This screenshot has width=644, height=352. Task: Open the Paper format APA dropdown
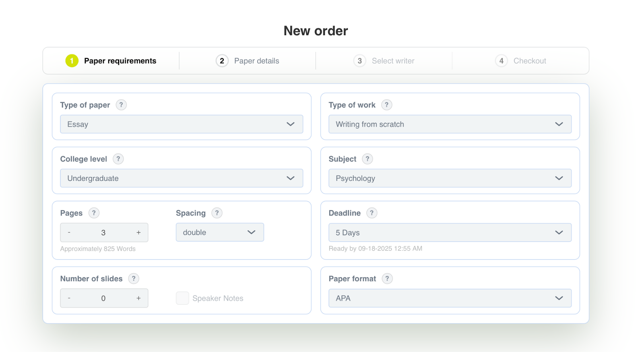coord(450,298)
